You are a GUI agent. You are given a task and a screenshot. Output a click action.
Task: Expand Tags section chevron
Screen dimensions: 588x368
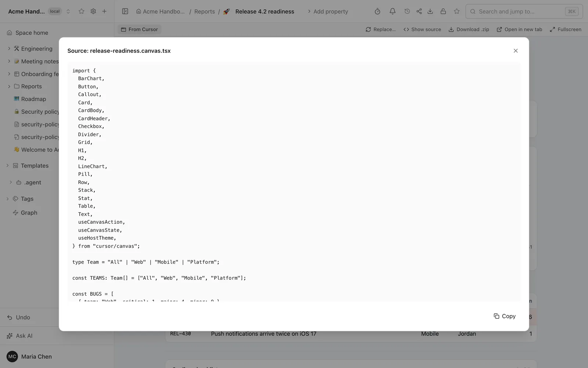point(7,199)
